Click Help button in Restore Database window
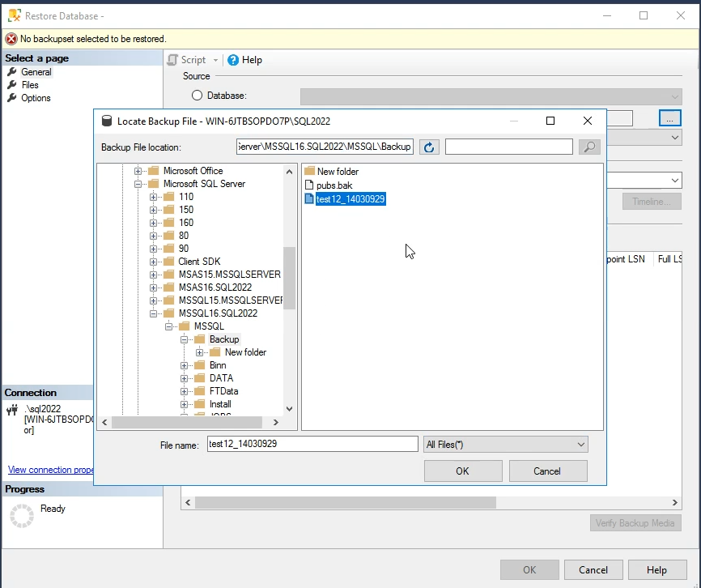Viewport: 701px width, 588px height. 656,569
